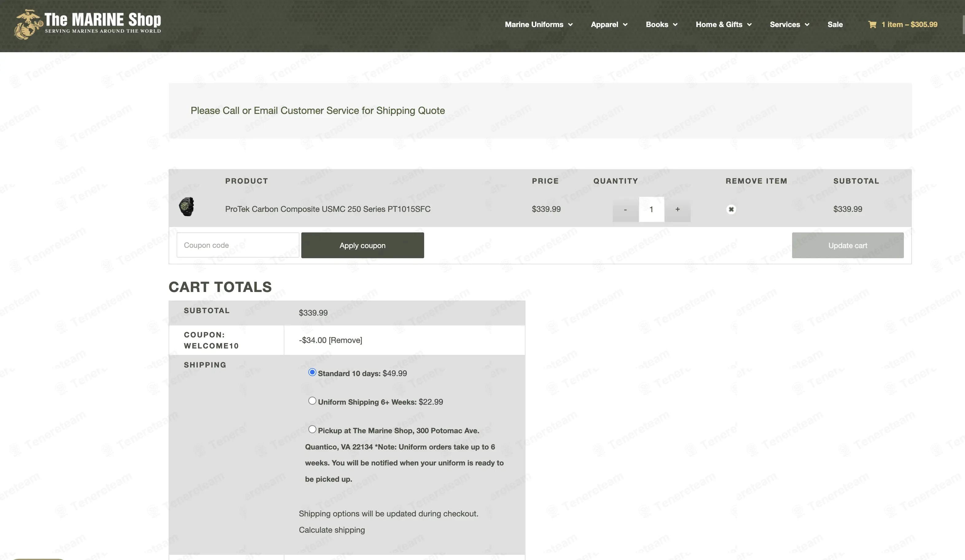
Task: Click the item price $339.99 in Price column
Action: point(546,209)
